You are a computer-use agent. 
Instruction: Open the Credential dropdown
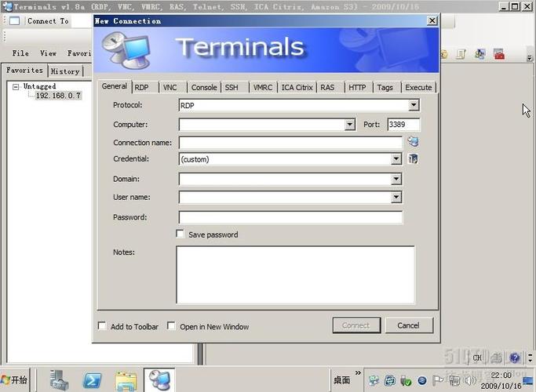pos(396,159)
